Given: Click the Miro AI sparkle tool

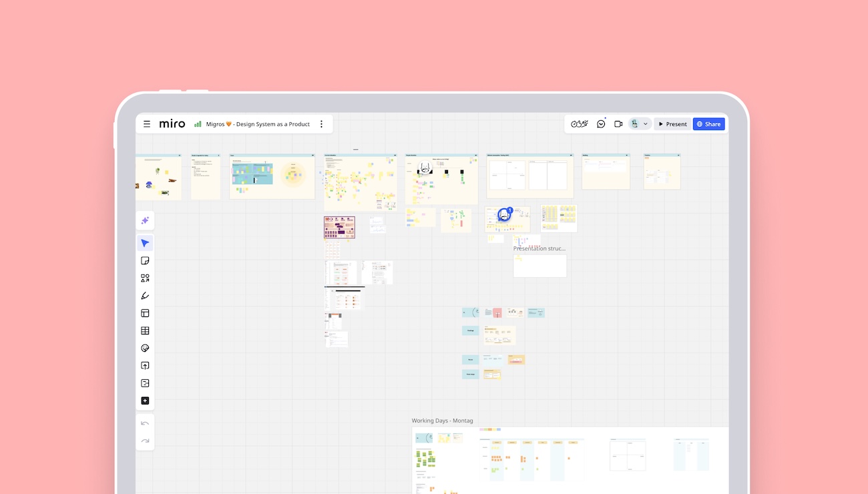Looking at the screenshot, I should (145, 221).
